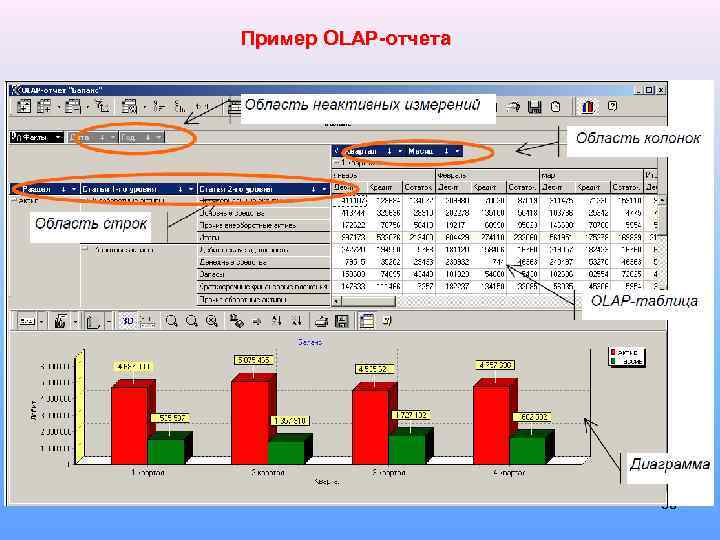Click the first icon in the OLAP toolbar
Viewport: 720px width, 540px height.
23,107
